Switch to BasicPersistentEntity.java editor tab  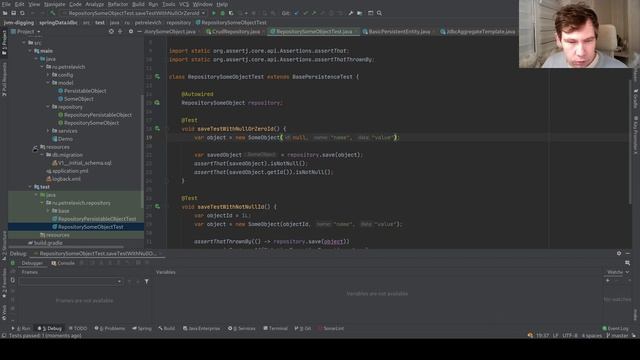[396, 31]
